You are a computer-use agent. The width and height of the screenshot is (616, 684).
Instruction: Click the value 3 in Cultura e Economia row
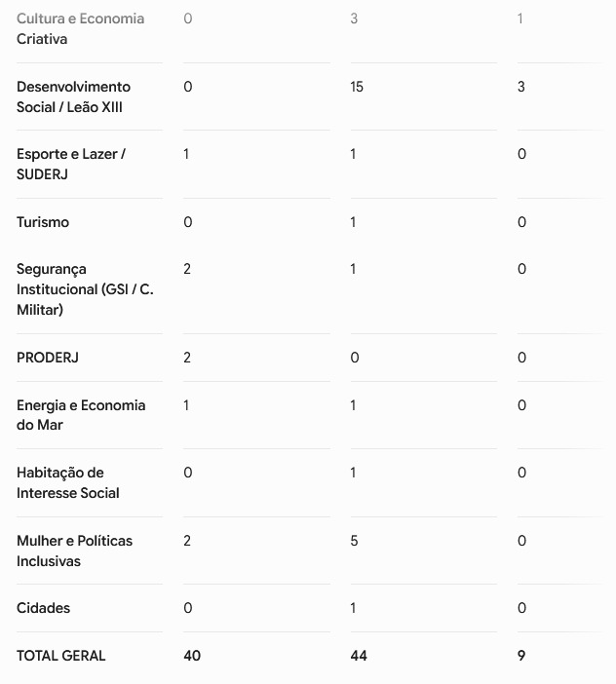click(x=354, y=19)
